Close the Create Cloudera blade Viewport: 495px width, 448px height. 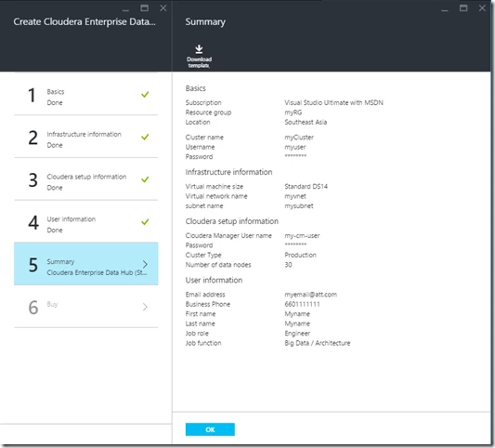point(163,8)
